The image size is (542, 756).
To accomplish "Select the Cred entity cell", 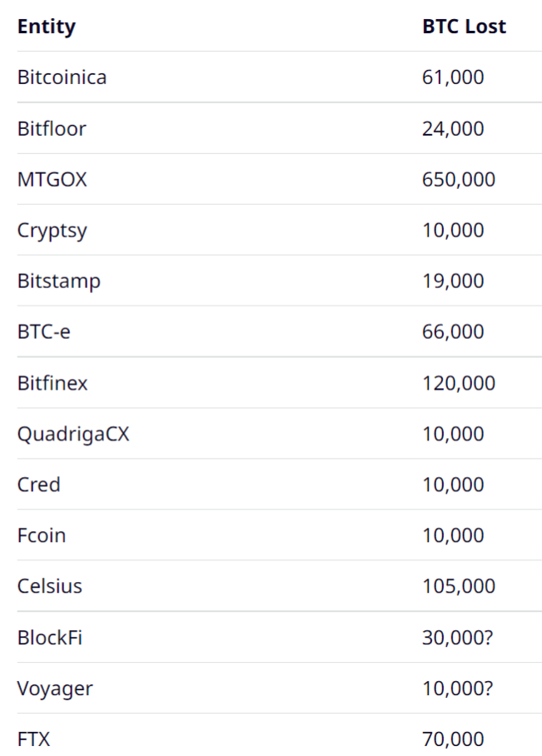I will point(38,485).
